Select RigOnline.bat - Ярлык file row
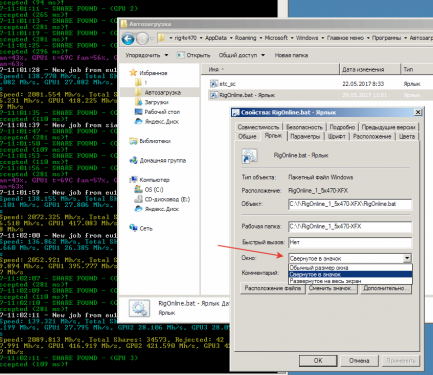The width and height of the screenshot is (433, 375). click(x=320, y=95)
